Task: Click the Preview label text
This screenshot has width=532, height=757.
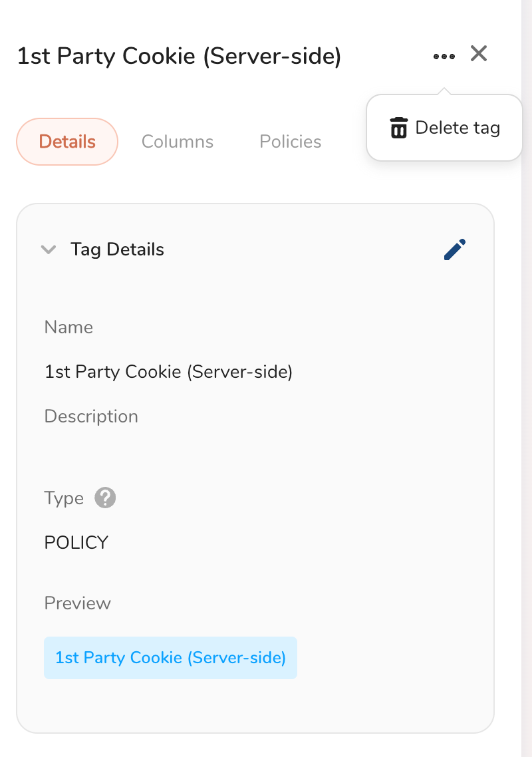Action: (77, 603)
